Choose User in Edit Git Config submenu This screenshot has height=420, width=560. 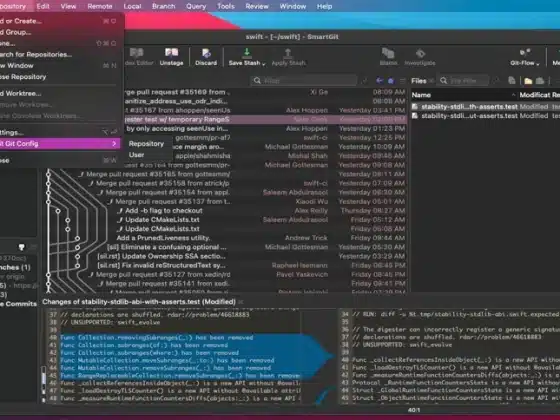click(x=136, y=155)
